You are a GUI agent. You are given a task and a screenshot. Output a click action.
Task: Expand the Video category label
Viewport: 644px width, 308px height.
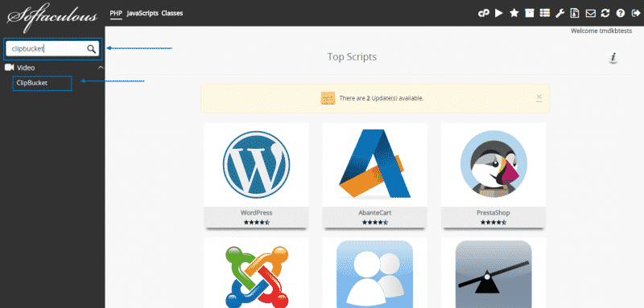(x=26, y=68)
